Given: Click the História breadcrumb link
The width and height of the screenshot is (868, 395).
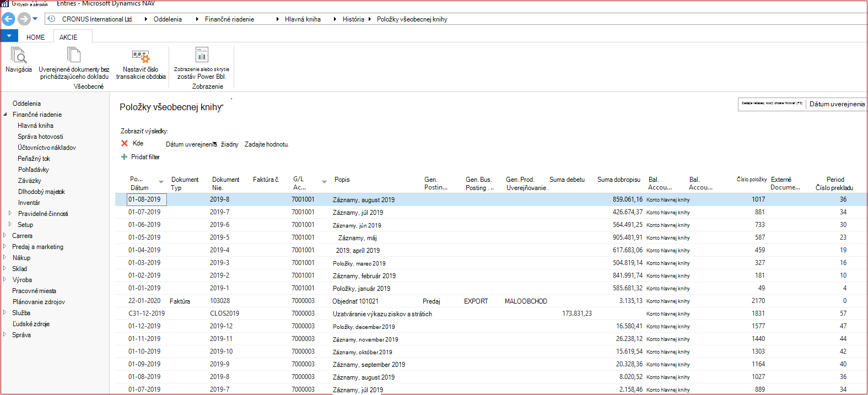Looking at the screenshot, I should [x=353, y=19].
